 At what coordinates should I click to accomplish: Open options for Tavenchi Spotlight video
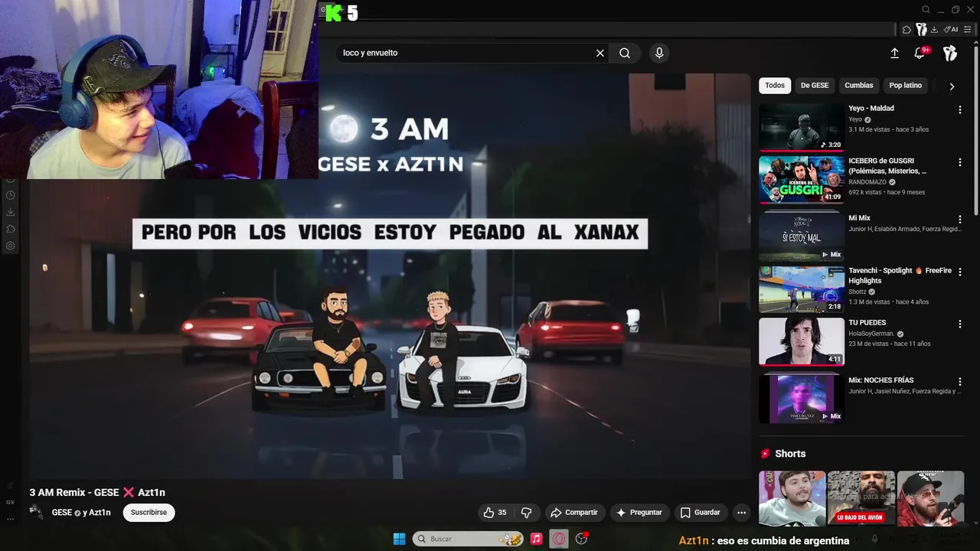959,272
